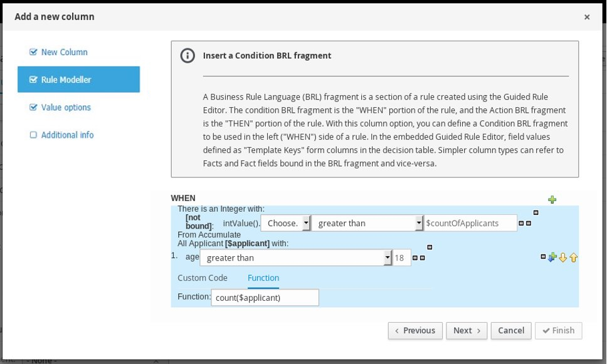
Task: Select the unchecked Additional info step
Action: coord(33,135)
